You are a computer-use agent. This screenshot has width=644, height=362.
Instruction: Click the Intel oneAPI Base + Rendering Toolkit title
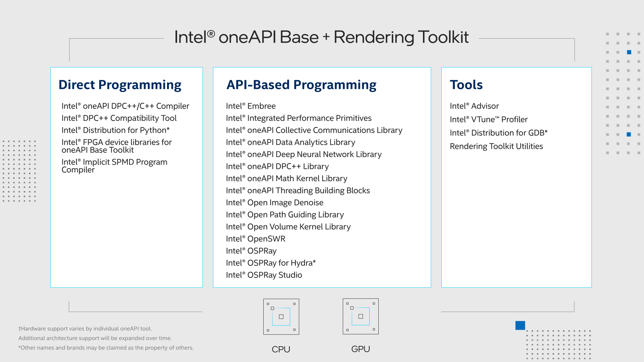point(321,37)
